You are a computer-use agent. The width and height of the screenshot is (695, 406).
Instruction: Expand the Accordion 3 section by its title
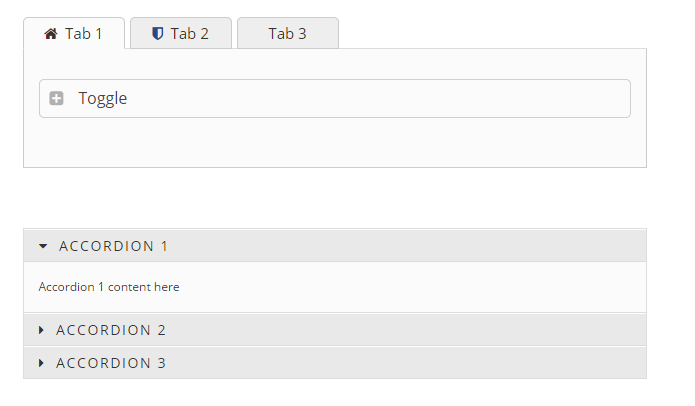pyautogui.click(x=111, y=363)
